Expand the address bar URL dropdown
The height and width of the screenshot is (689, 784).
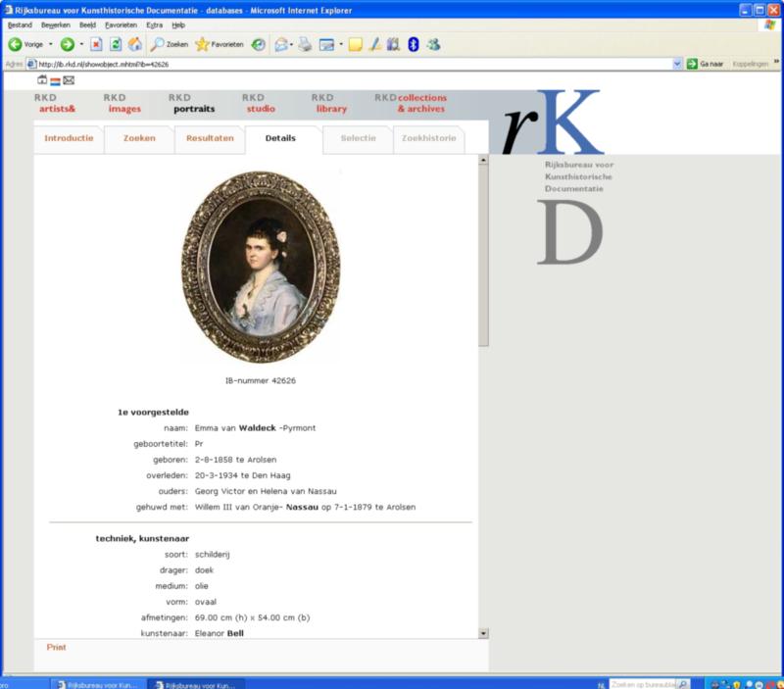click(677, 64)
